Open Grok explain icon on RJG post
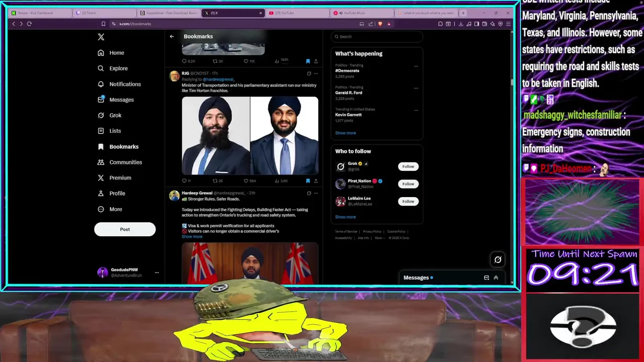Image resolution: width=644 pixels, height=362 pixels. 309,73
